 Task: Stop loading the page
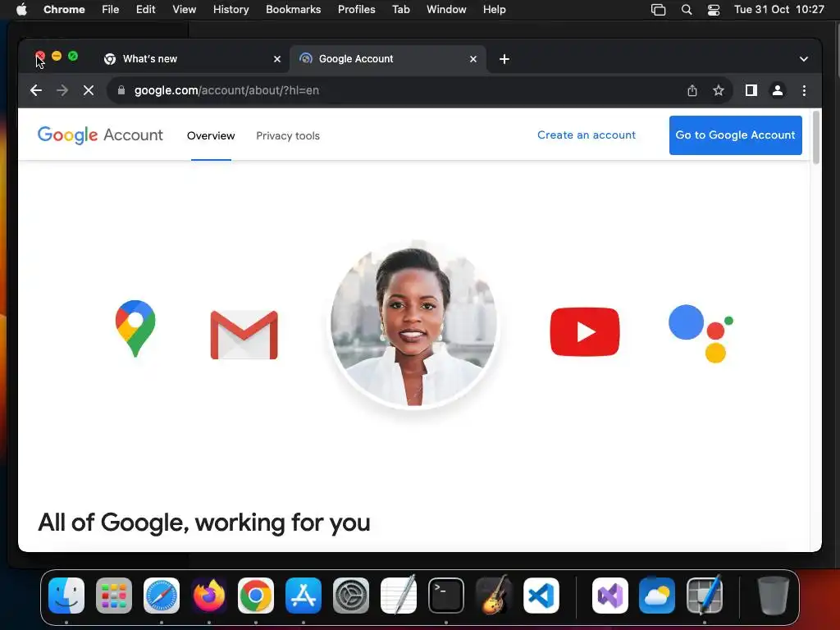pos(89,90)
